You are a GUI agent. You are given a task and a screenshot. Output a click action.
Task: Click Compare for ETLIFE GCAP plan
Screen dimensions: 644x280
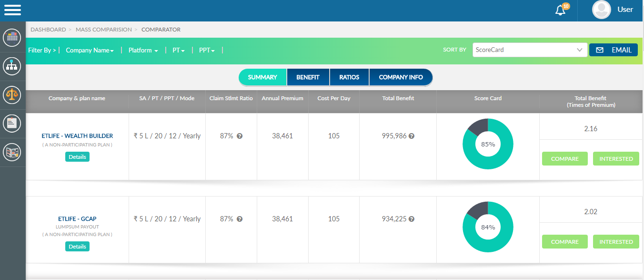564,242
